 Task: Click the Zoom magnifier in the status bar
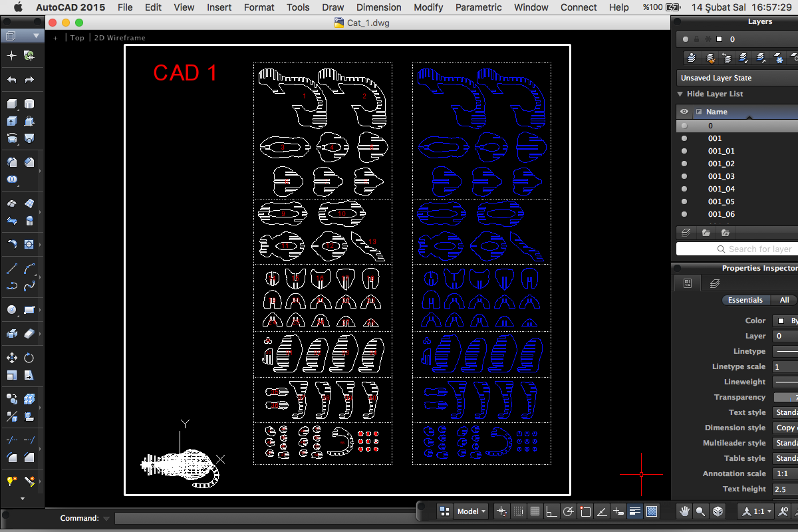(x=700, y=511)
